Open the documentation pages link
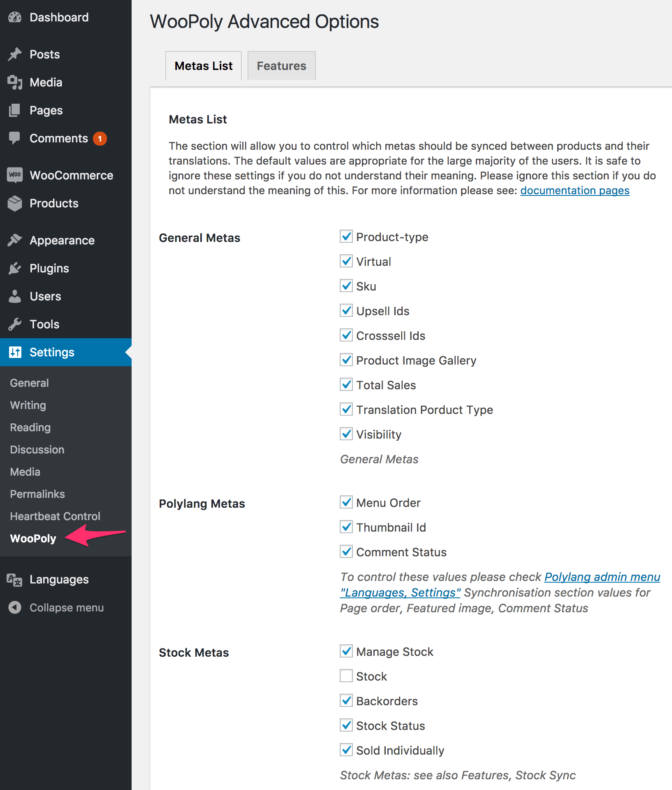 [x=574, y=191]
